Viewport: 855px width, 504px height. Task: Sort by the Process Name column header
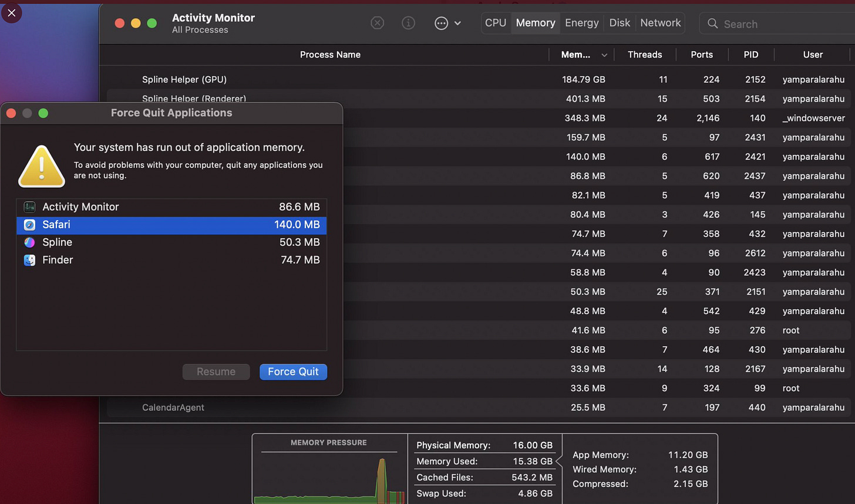pos(330,55)
